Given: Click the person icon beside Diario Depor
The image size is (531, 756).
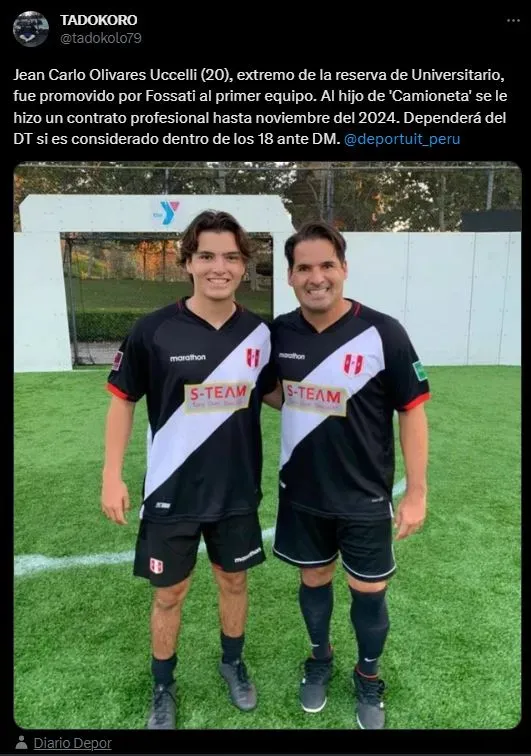Looking at the screenshot, I should click(21, 742).
